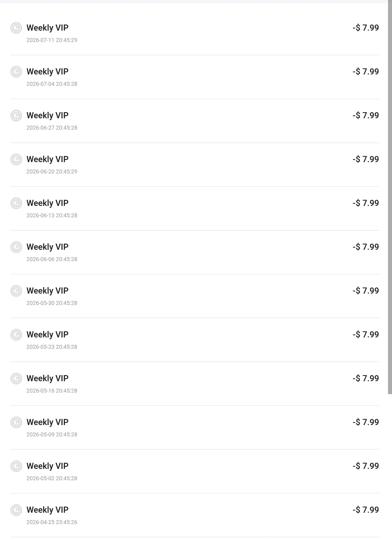This screenshot has width=392, height=540.
Task: Click the vertical scrollbar thumb
Action: click(x=390, y=197)
